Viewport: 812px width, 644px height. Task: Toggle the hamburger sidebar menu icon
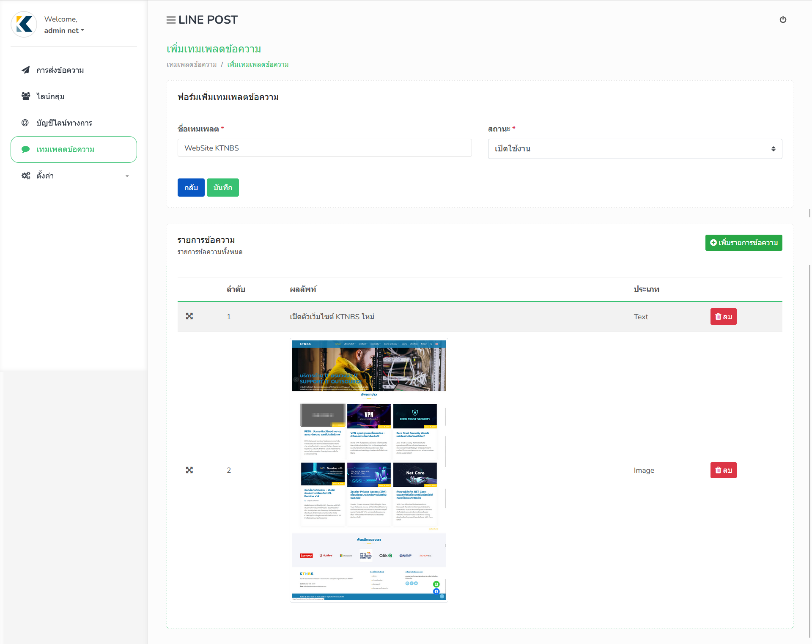pyautogui.click(x=171, y=20)
